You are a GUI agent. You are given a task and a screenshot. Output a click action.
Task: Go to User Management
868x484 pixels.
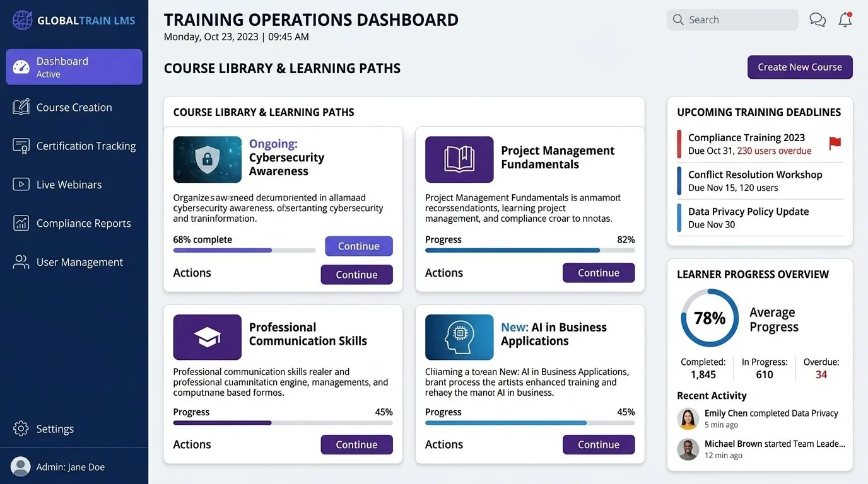click(x=74, y=262)
